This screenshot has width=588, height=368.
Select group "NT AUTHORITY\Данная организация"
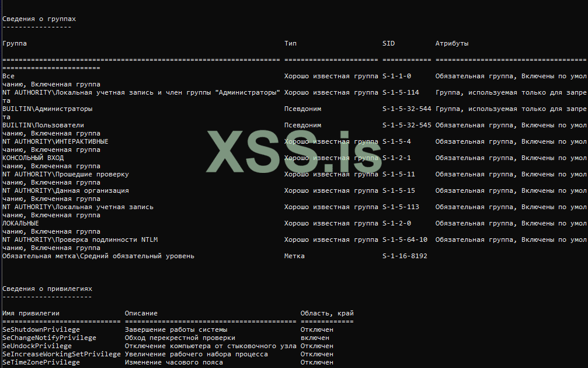65,190
